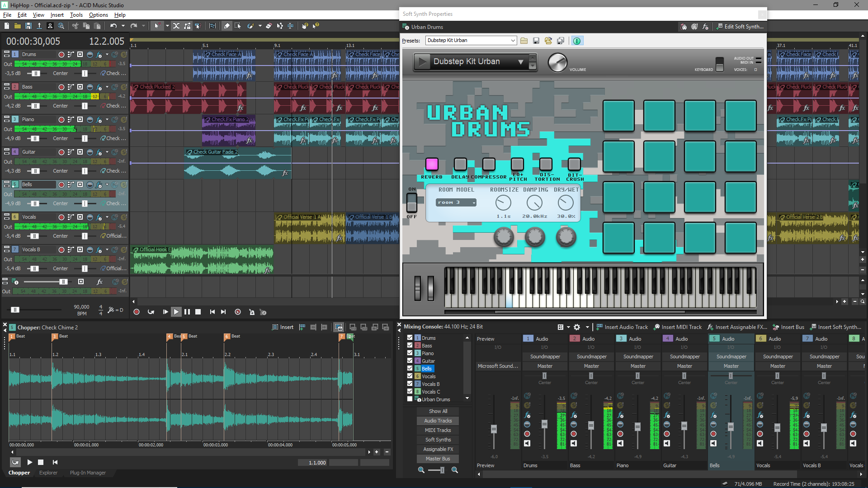Switch to the Explorer tab
868x488 pixels.
48,473
